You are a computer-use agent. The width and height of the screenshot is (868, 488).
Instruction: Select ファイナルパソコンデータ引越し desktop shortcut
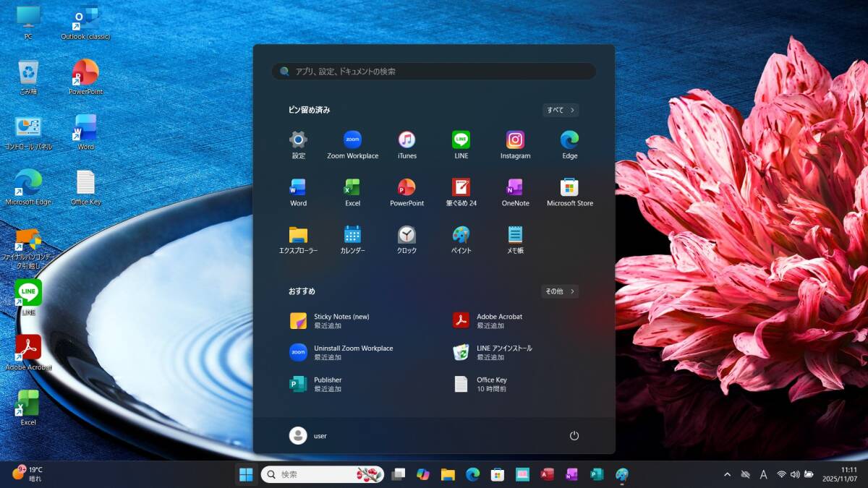coord(28,248)
